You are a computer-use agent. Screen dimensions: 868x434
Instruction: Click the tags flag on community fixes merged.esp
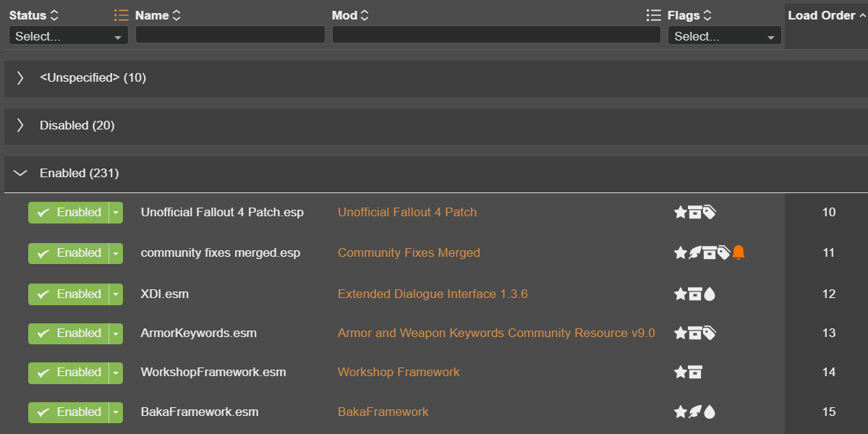723,253
